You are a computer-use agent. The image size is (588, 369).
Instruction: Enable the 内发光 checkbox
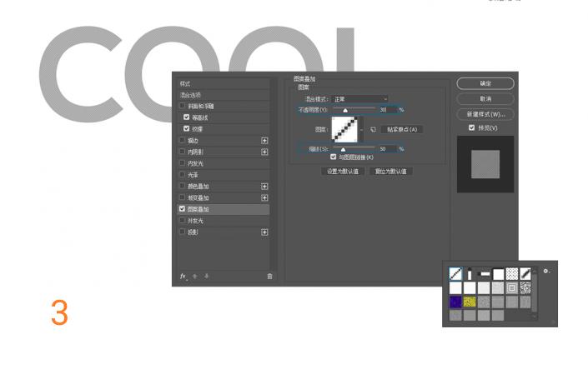pos(183,163)
